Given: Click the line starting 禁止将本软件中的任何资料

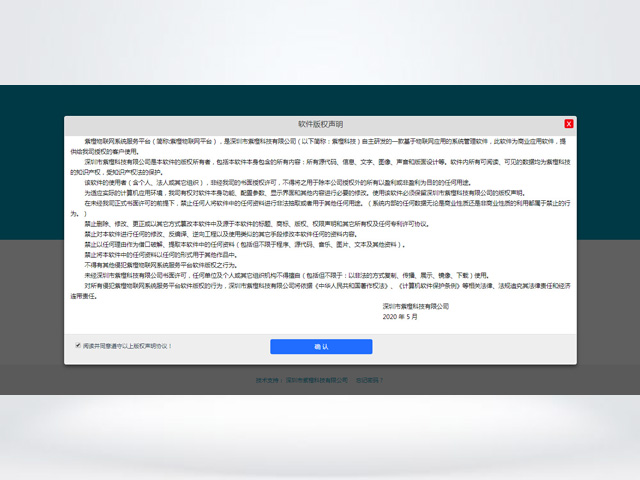Looking at the screenshot, I should tap(170, 254).
